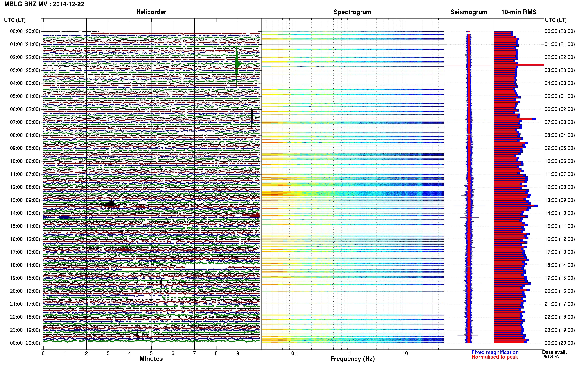588x368 pixels.
Task: Click '08:00 (04:00)' label beside the RMS panel
Action: 560,135
